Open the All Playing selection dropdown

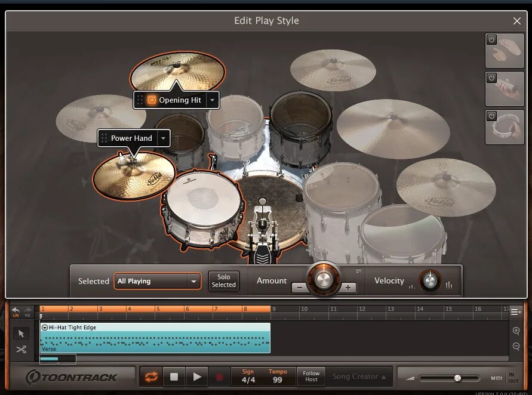pyautogui.click(x=193, y=281)
